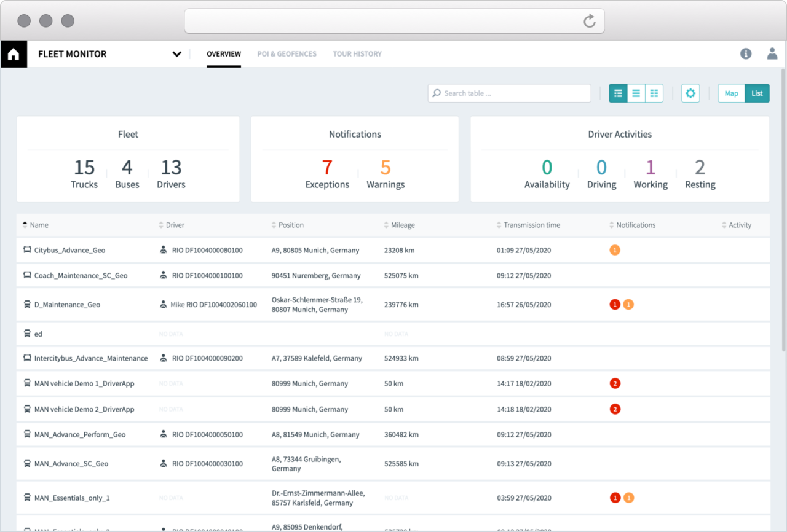Open the info icon in header
The width and height of the screenshot is (787, 532).
point(746,53)
